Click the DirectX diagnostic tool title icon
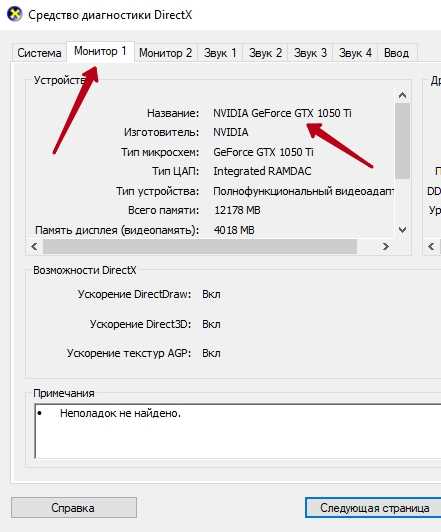The width and height of the screenshot is (441, 532). tap(15, 14)
